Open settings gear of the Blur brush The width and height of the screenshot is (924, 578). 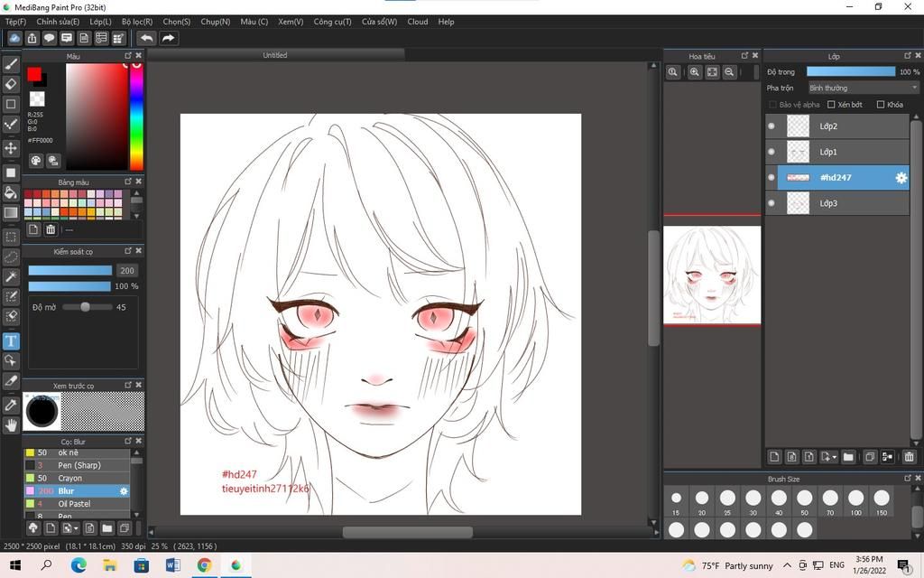[124, 491]
